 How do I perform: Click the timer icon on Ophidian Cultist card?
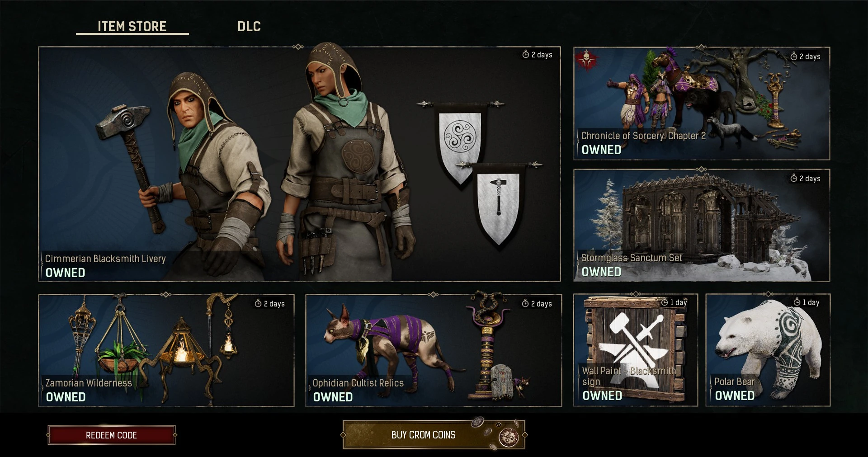(525, 303)
